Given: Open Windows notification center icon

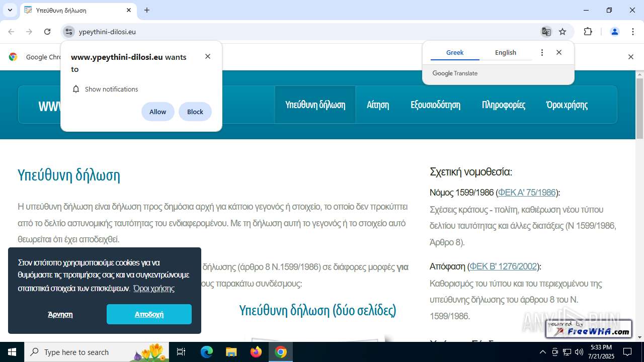Looking at the screenshot, I should [x=627, y=352].
